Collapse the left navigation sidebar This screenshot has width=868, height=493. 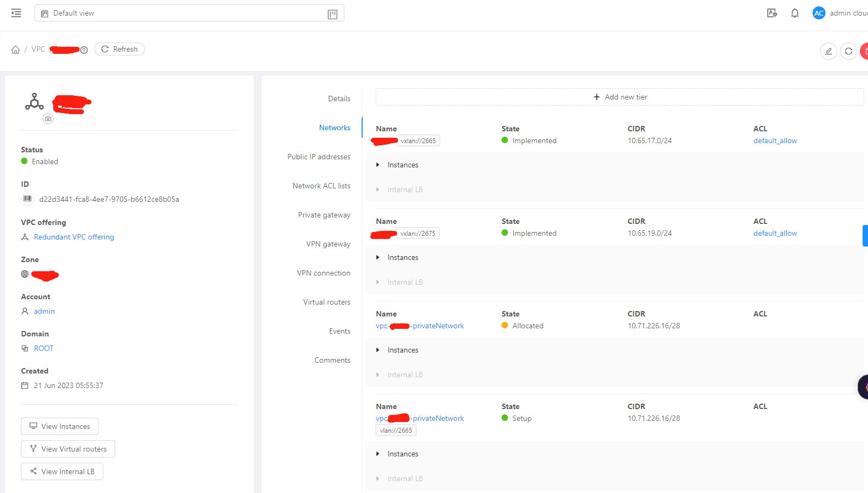click(x=16, y=13)
